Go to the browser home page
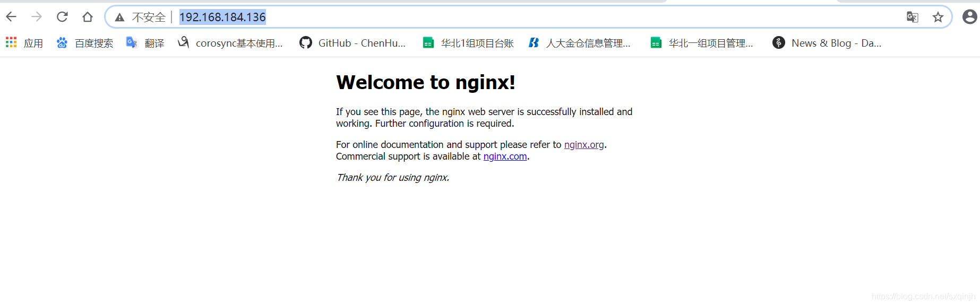 click(x=88, y=17)
